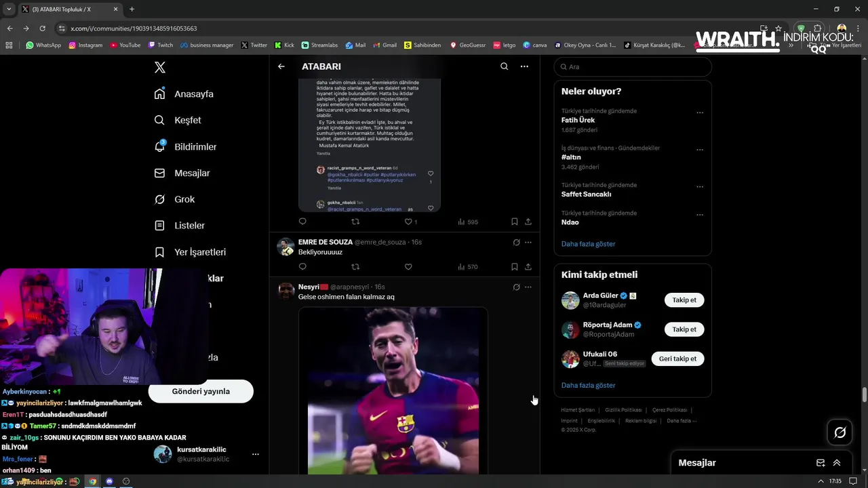Compose new message in Mesajlar drawer
The height and width of the screenshot is (488, 868).
tap(821, 463)
